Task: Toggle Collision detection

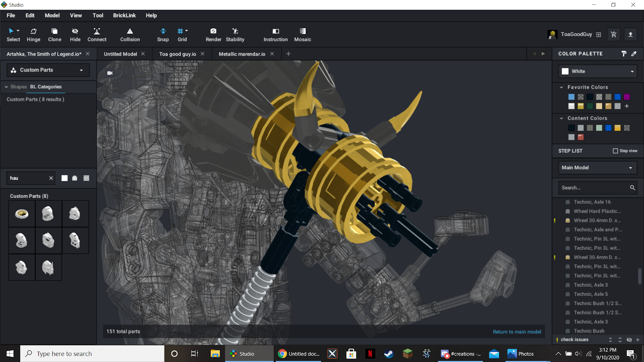Action: click(x=130, y=35)
